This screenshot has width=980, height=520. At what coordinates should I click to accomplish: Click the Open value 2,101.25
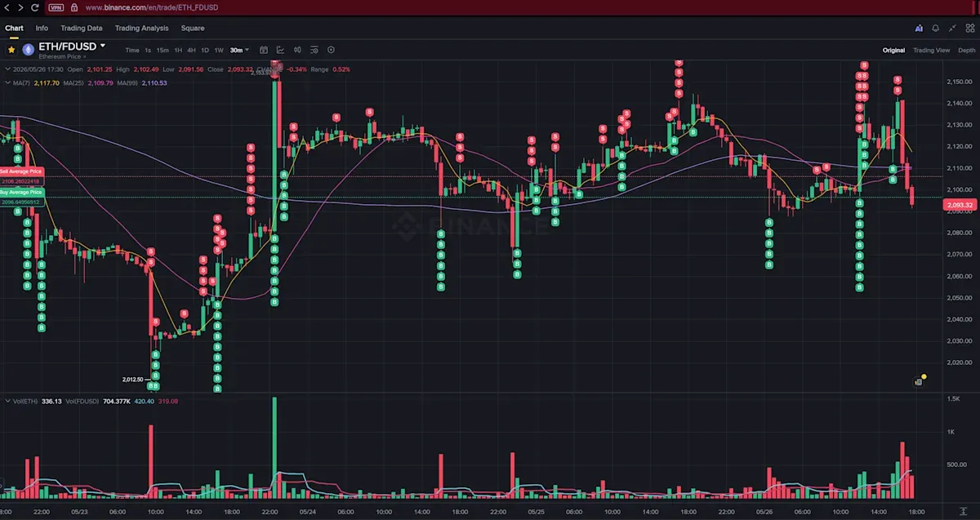100,69
